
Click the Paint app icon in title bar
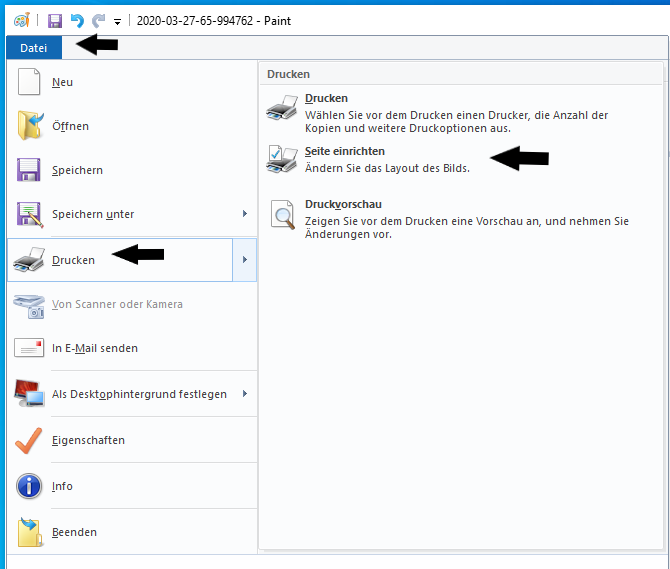click(22, 20)
